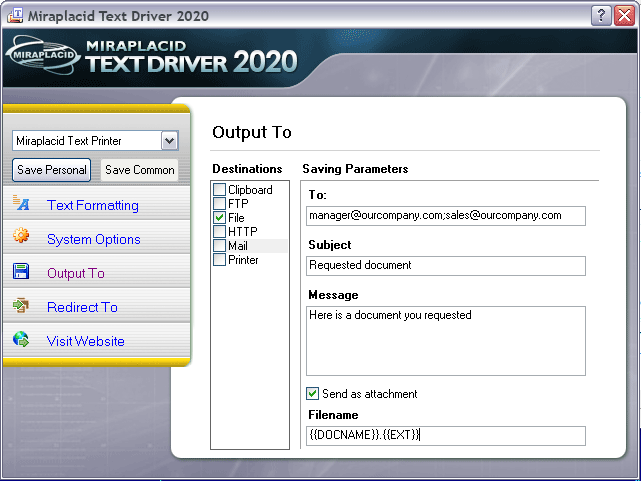Click the System Options gear icon
The width and height of the screenshot is (641, 481).
[x=21, y=235]
